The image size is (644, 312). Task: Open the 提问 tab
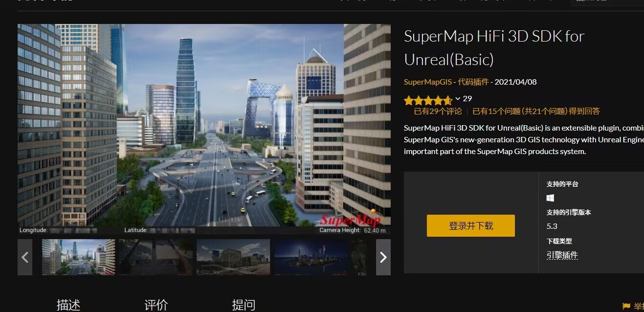(x=244, y=305)
